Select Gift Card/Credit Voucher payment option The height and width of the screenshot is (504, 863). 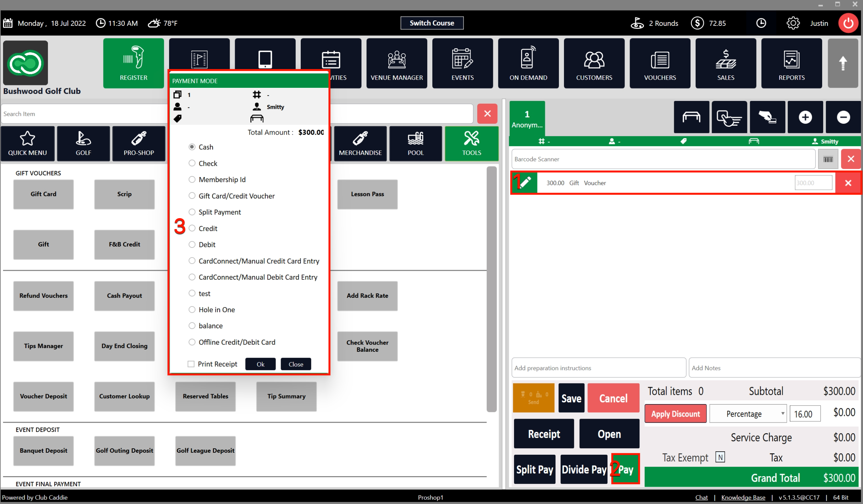pos(192,196)
